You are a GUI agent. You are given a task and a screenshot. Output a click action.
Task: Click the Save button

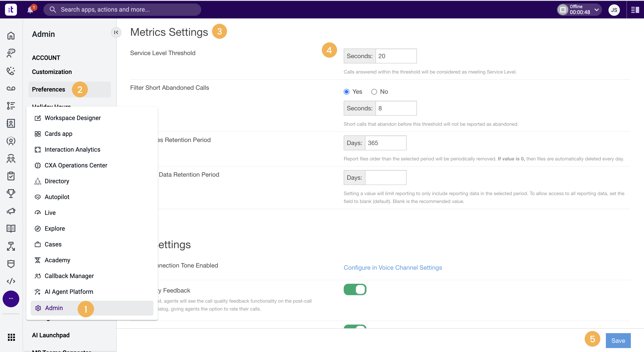click(618, 341)
